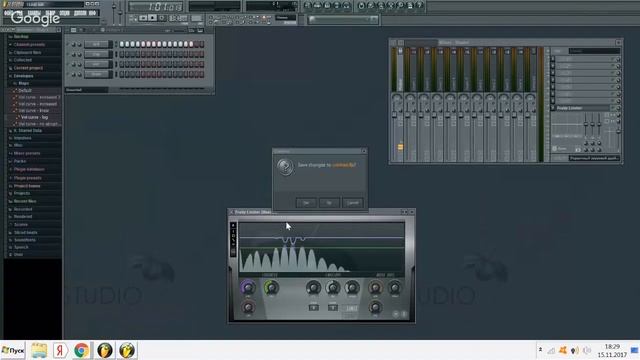Open first effect slot dropdown arrow in Mixer

click(553, 59)
